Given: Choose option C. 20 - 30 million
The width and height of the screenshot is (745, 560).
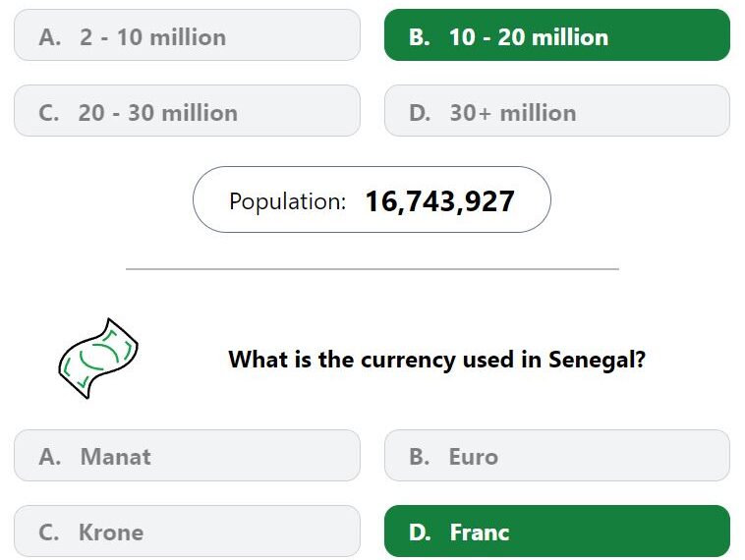Looking at the screenshot, I should point(187,111).
